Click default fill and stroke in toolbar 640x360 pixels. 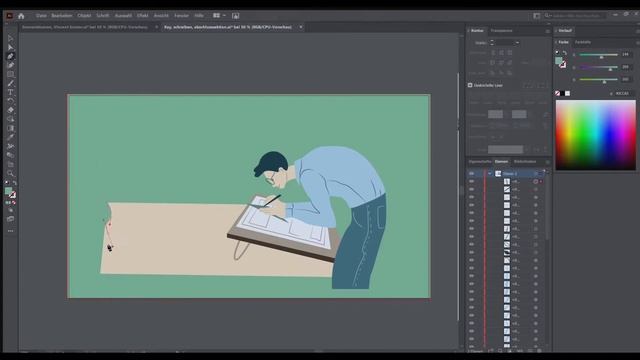point(7,182)
